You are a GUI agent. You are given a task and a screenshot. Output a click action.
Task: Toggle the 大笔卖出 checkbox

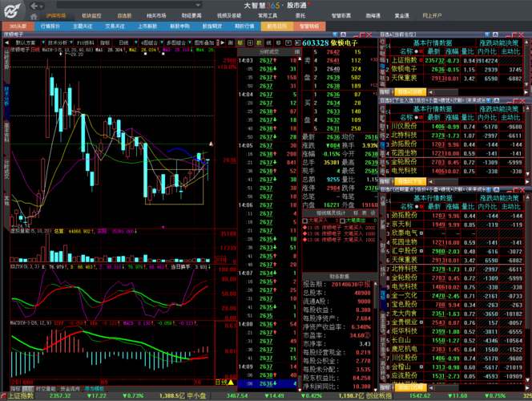point(342,221)
